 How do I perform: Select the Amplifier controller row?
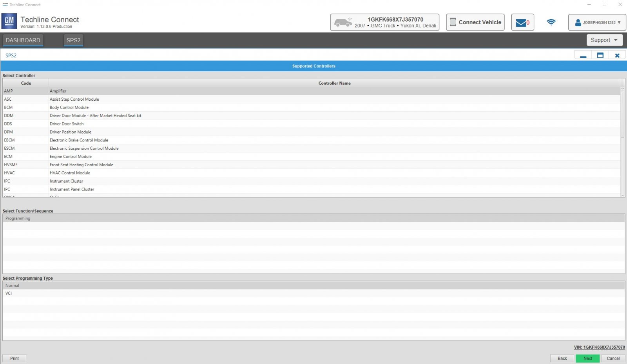point(312,91)
